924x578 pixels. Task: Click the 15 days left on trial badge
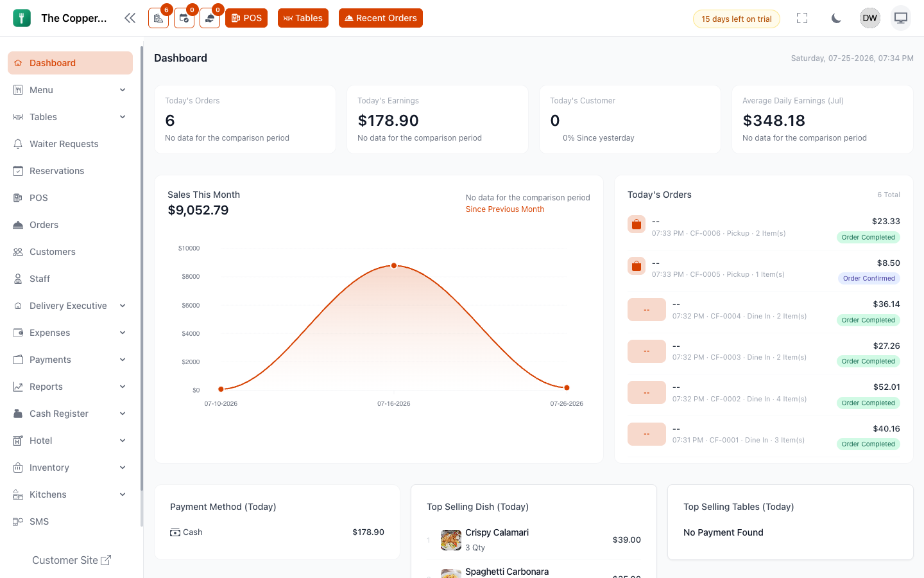pyautogui.click(x=737, y=19)
